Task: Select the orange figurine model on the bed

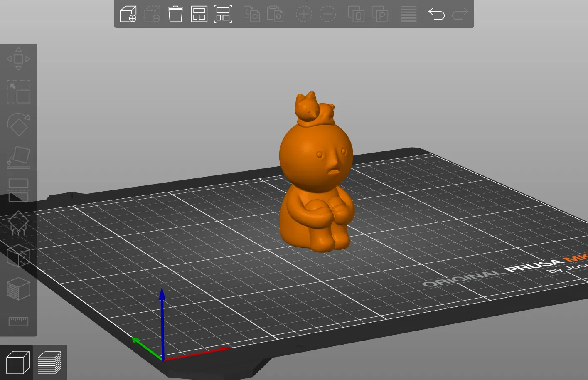Action: 317,171
